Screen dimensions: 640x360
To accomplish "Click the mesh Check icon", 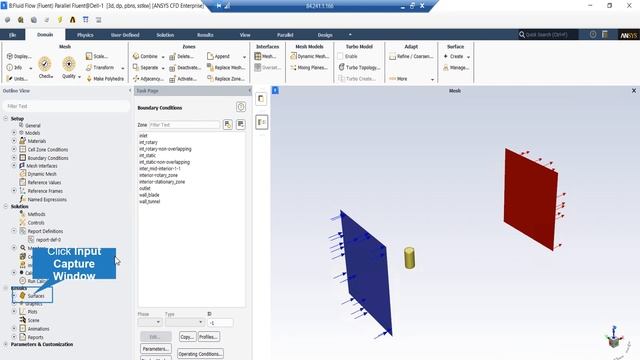I will click(45, 64).
